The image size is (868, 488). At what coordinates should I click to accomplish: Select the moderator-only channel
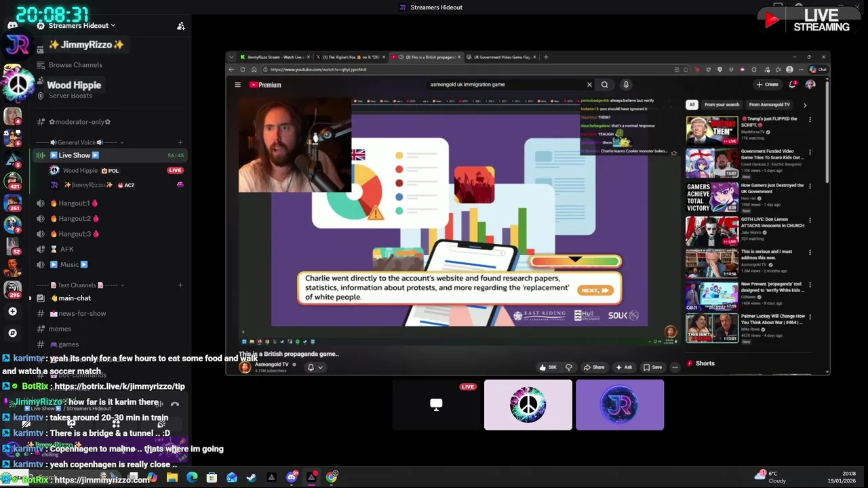tap(80, 122)
